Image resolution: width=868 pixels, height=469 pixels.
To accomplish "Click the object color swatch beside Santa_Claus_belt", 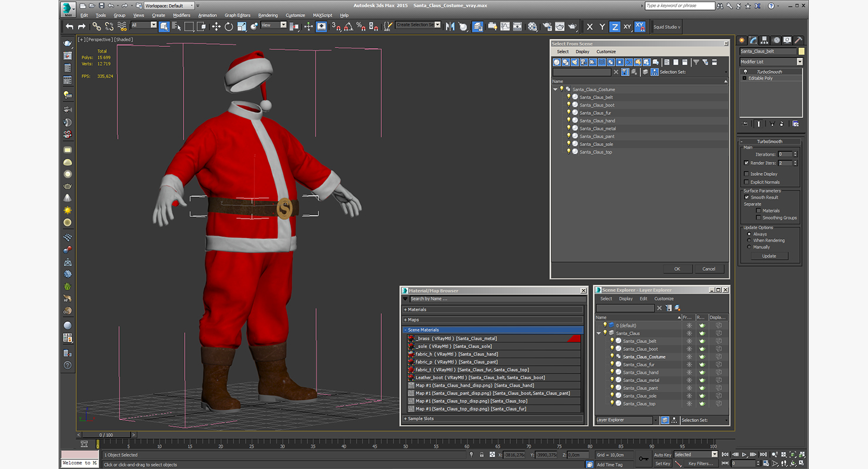I will point(801,51).
